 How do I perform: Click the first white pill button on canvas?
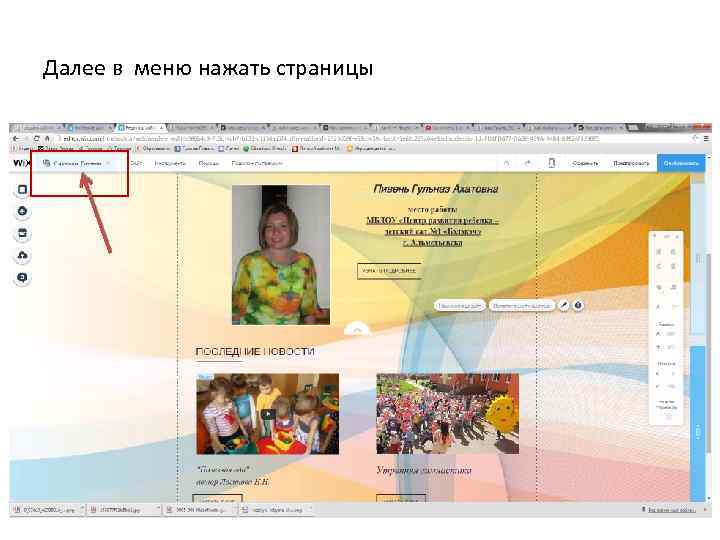click(460, 306)
